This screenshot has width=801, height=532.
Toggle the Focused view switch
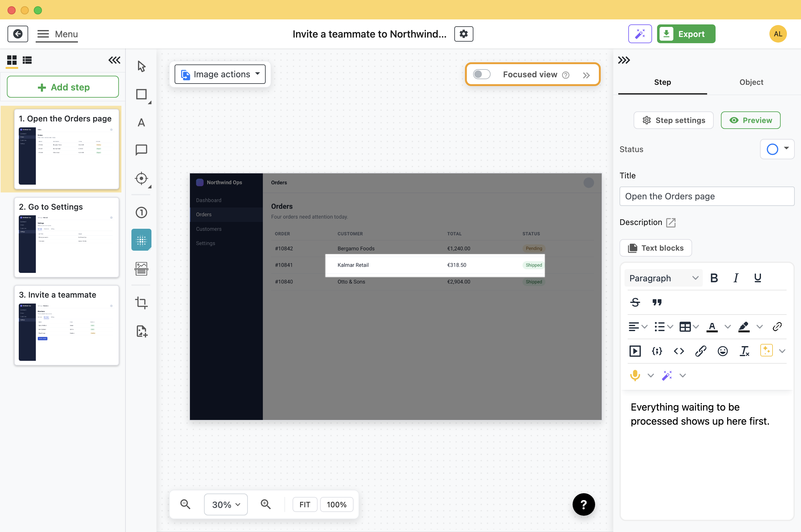[482, 74]
